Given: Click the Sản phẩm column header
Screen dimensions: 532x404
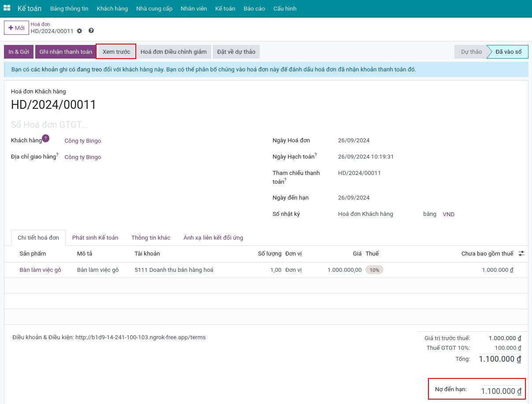Looking at the screenshot, I should click(x=33, y=253).
